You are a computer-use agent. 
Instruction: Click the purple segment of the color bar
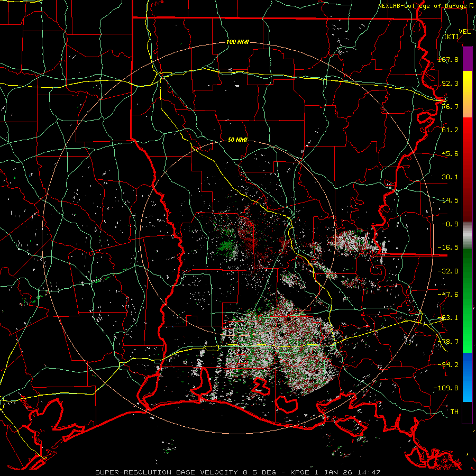[x=467, y=59]
